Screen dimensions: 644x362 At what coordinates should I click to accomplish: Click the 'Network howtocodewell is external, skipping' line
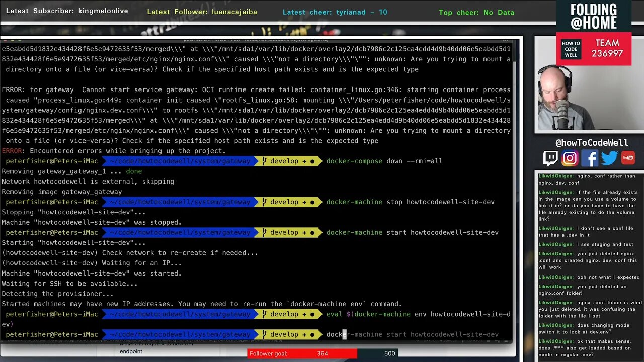click(x=88, y=182)
